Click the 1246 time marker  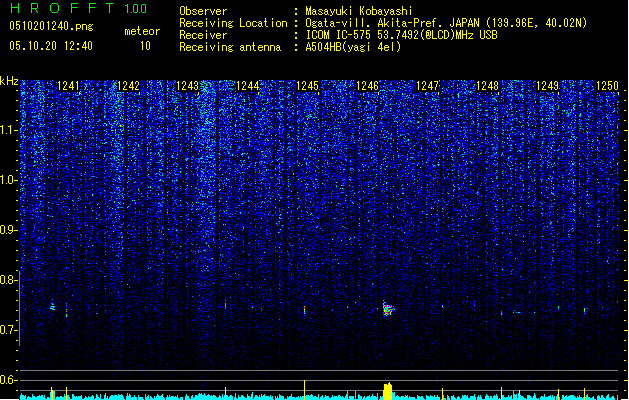coord(367,86)
